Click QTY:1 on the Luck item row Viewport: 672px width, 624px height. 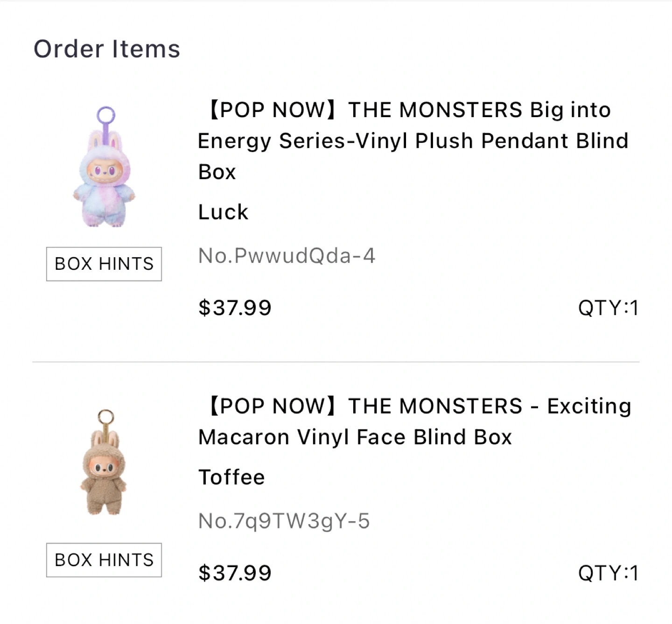pyautogui.click(x=608, y=308)
